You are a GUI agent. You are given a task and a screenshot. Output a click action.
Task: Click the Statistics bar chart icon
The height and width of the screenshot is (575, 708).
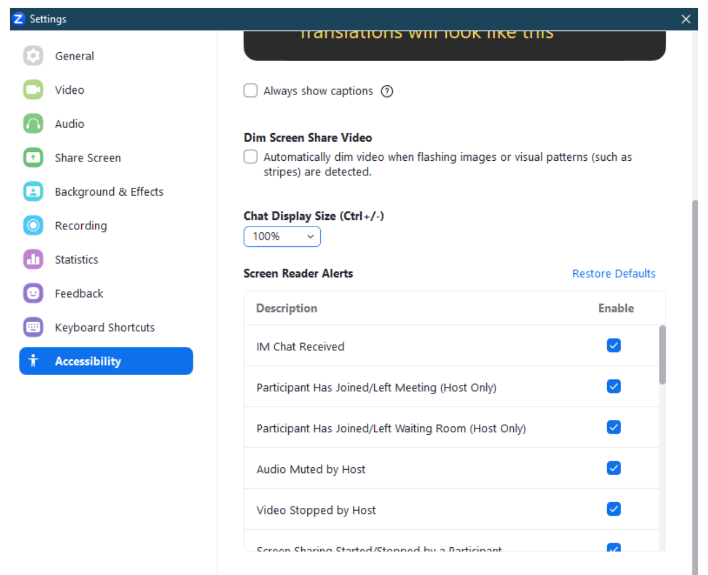33,259
